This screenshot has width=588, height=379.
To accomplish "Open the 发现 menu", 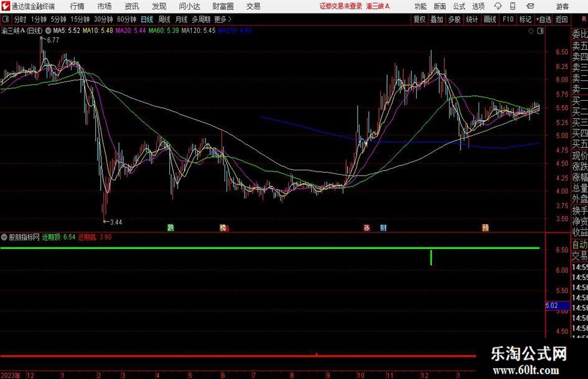I will 159,6.
